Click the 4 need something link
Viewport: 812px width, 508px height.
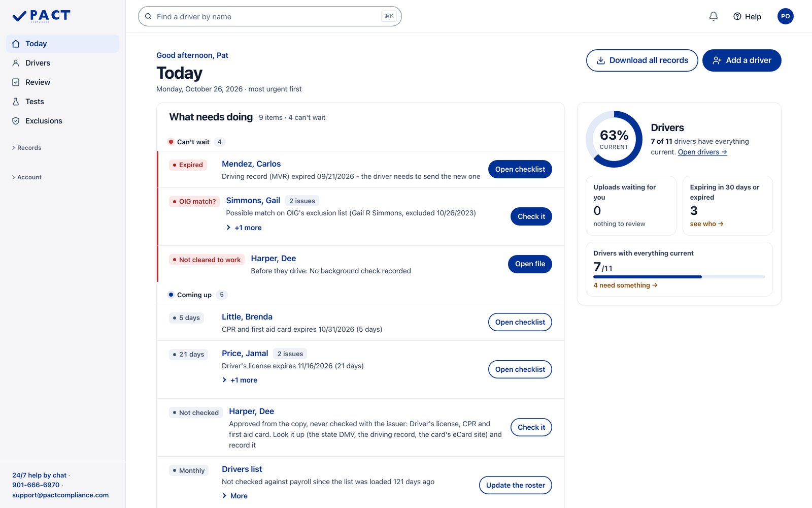pos(625,285)
